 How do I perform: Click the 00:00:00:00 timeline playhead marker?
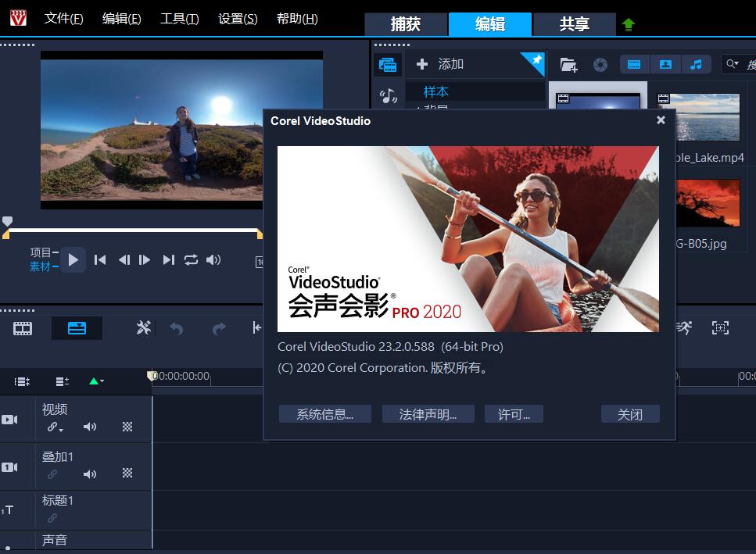point(152,376)
